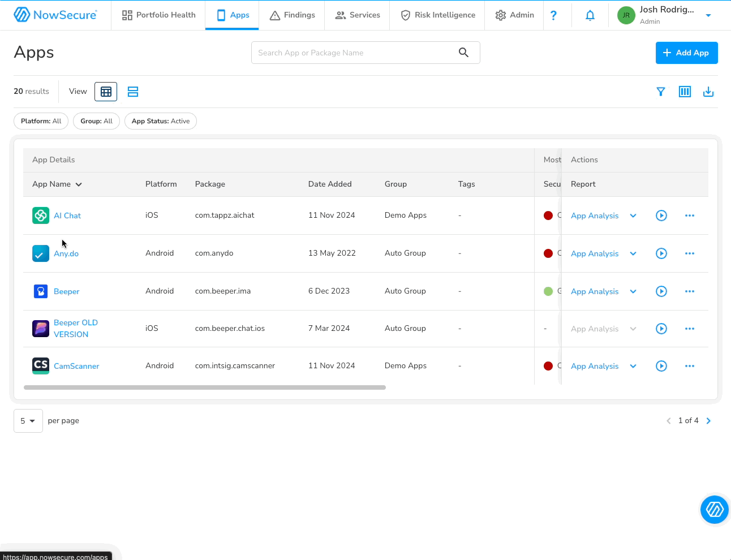The image size is (731, 560).
Task: Open the notifications bell
Action: click(x=590, y=15)
